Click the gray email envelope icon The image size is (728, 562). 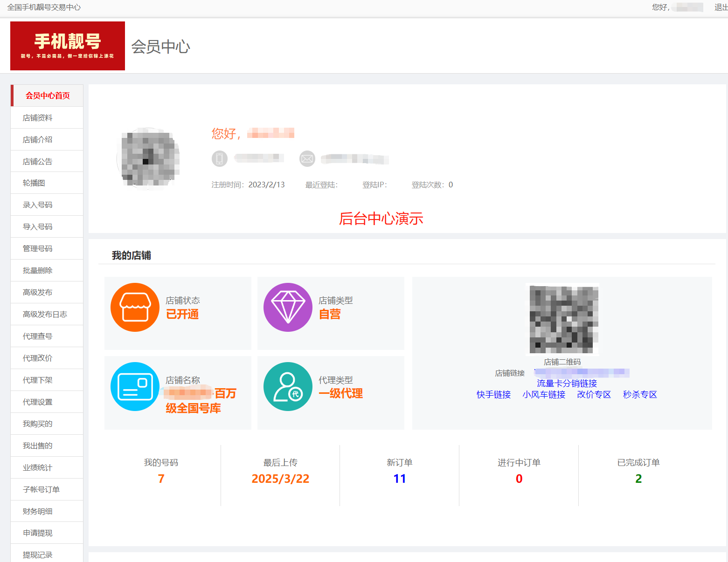(307, 158)
